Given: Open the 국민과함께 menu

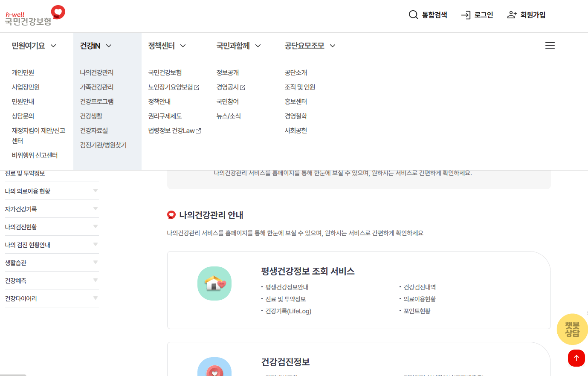Looking at the screenshot, I should [x=233, y=46].
